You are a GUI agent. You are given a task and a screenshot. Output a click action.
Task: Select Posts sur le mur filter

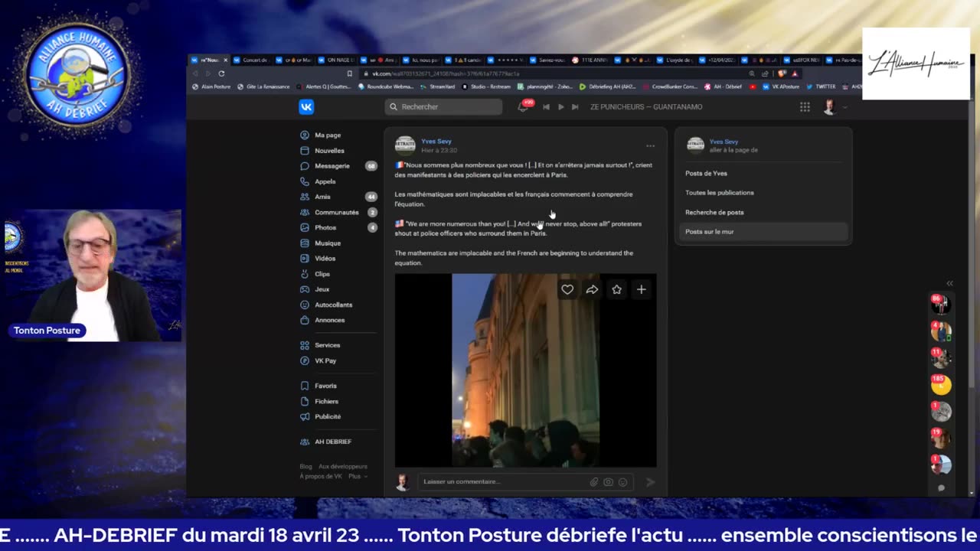click(x=763, y=231)
